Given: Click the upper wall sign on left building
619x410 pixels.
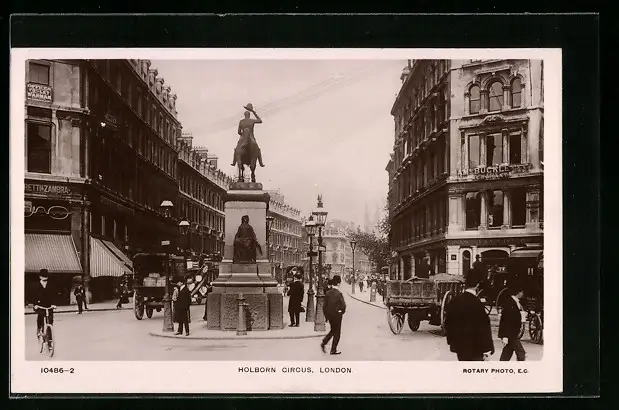Looking at the screenshot, I should click(39, 92).
